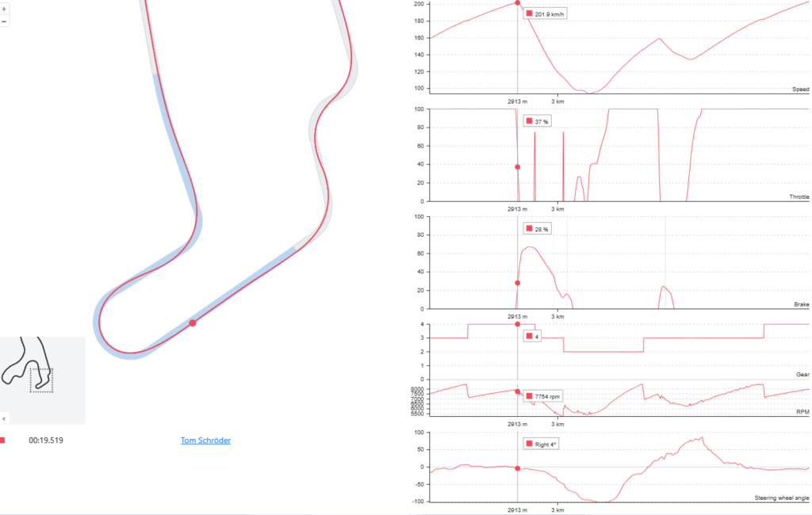Click the map zoom in plus button
812x515 pixels.
pyautogui.click(x=4, y=11)
